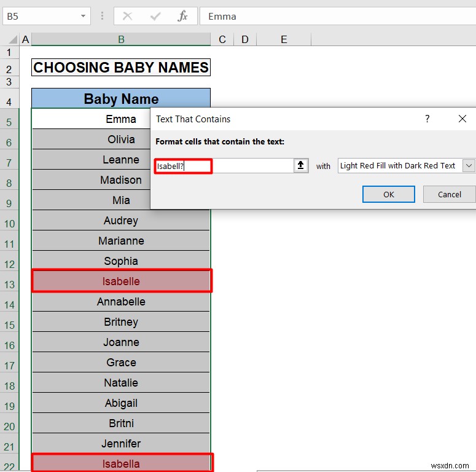Select column D header
476x472 pixels.
[x=245, y=39]
